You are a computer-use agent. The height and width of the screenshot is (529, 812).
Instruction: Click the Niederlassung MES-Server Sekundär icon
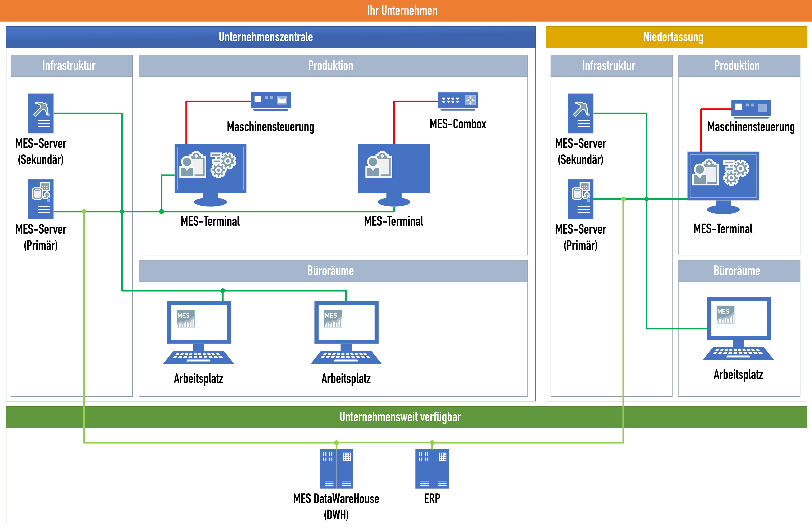click(x=580, y=113)
